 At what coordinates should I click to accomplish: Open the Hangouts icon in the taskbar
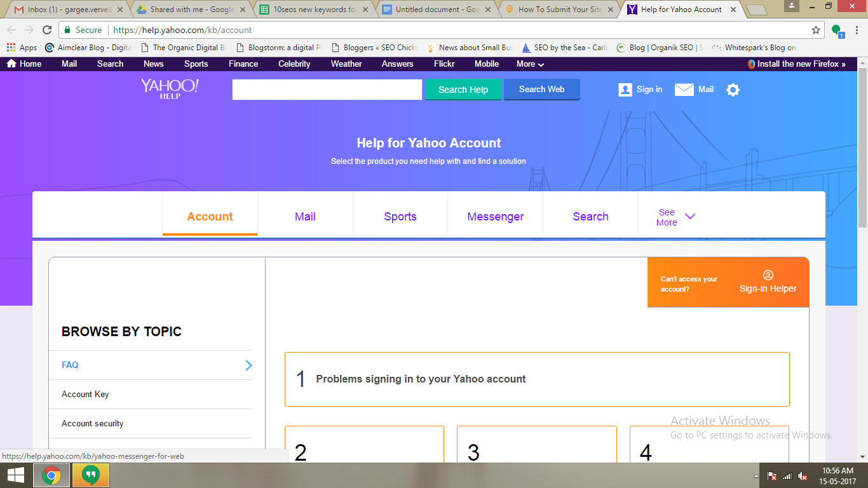point(91,475)
